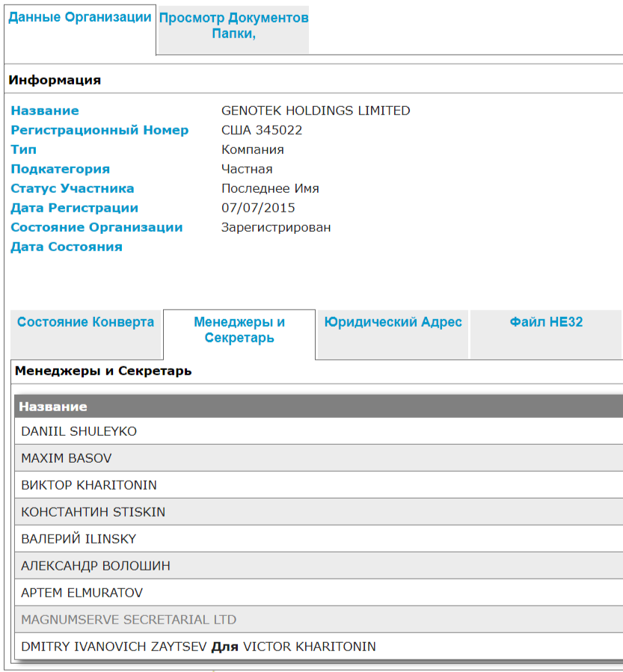Viewport: 623px width, 672px height.
Task: Click the value Последнее Имя
Action: [270, 188]
